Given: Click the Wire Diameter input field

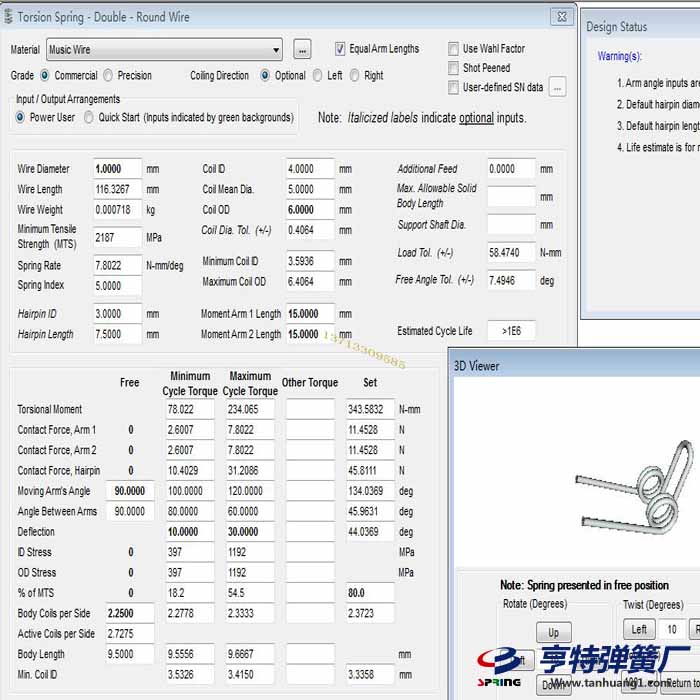Looking at the screenshot, I should [117, 169].
